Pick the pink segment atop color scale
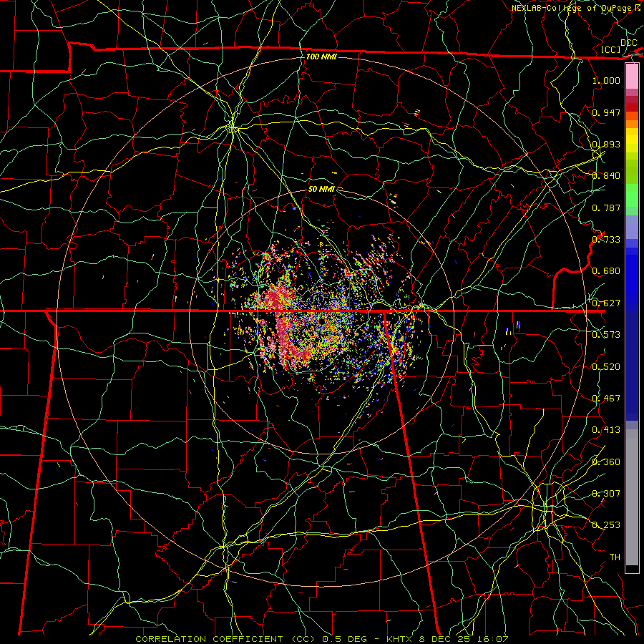The image size is (644, 644). click(632, 77)
